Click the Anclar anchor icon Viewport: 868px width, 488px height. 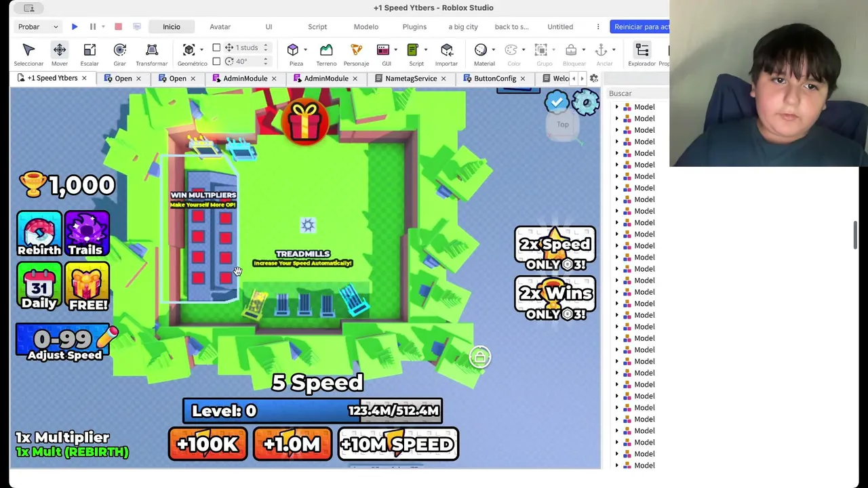click(601, 49)
